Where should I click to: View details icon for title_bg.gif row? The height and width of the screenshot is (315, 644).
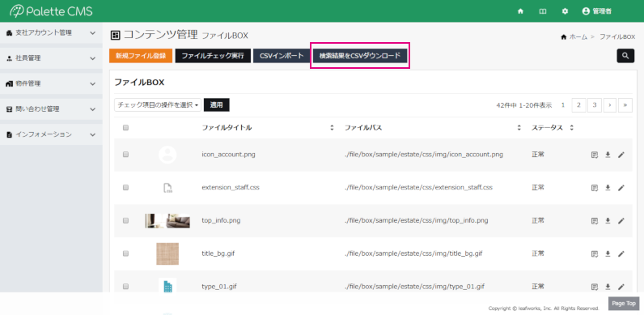(595, 253)
